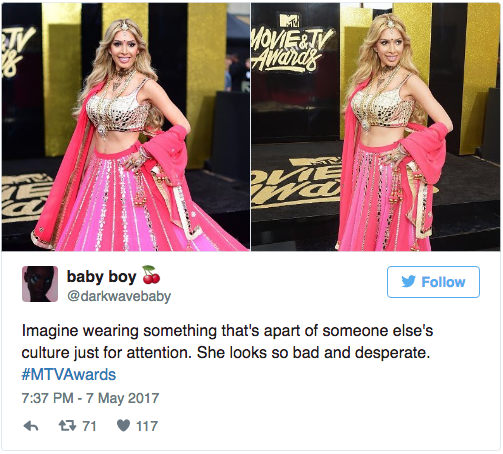Click the retweet icon

tap(67, 426)
